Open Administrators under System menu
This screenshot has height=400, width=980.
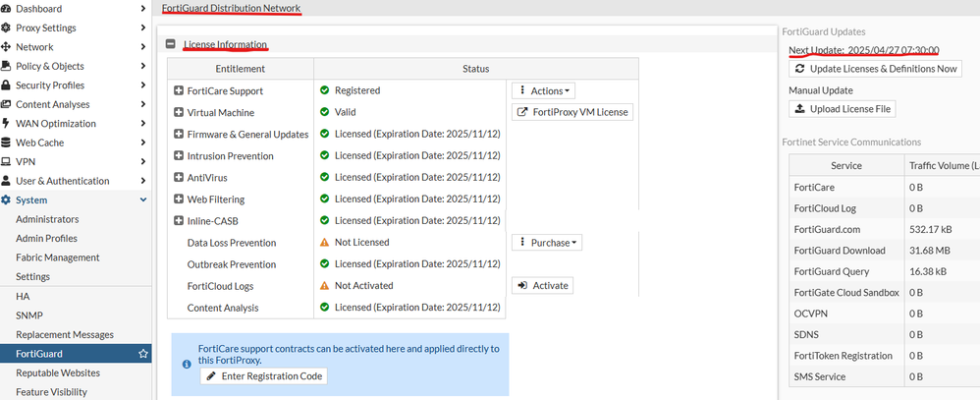pos(47,219)
